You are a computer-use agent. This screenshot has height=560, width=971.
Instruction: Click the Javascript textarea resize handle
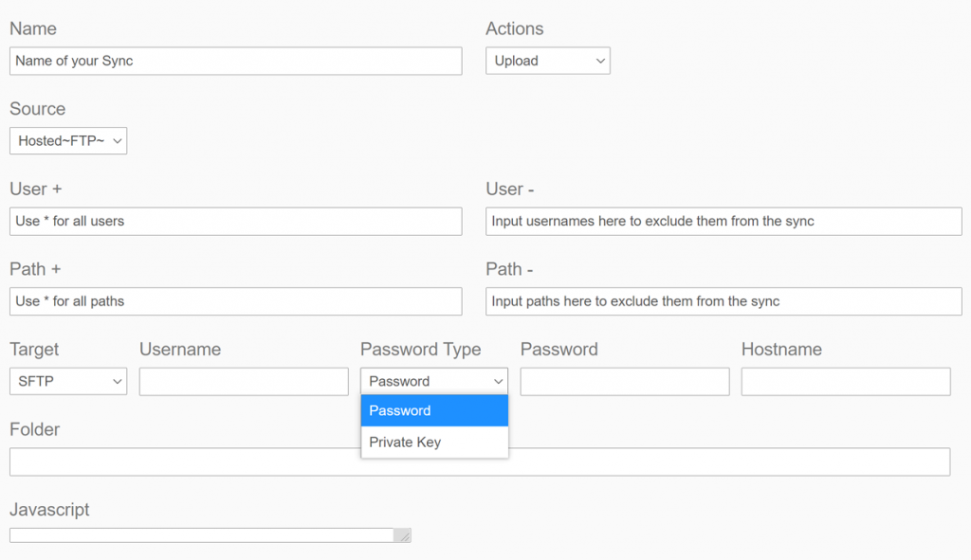click(403, 536)
